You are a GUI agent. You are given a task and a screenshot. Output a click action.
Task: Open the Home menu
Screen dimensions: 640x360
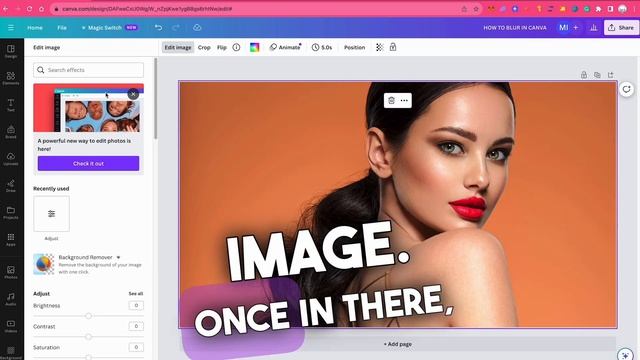coord(35,27)
